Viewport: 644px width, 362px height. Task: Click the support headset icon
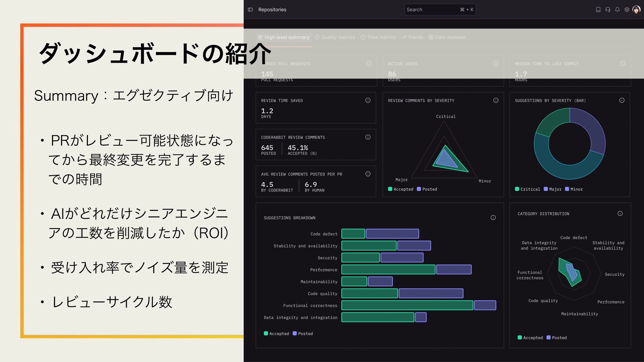pos(608,10)
